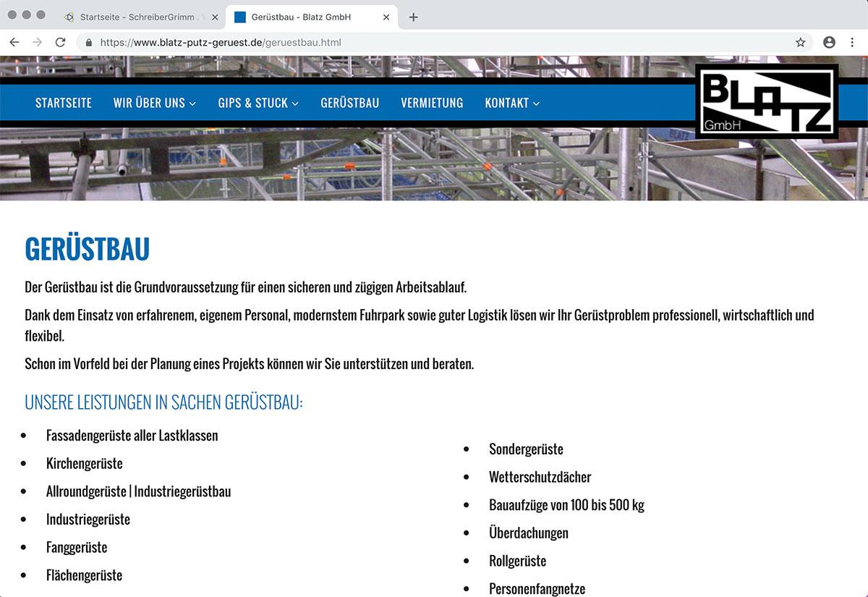Select the Gerüstbau - Blatz GmbH tab

tap(304, 17)
